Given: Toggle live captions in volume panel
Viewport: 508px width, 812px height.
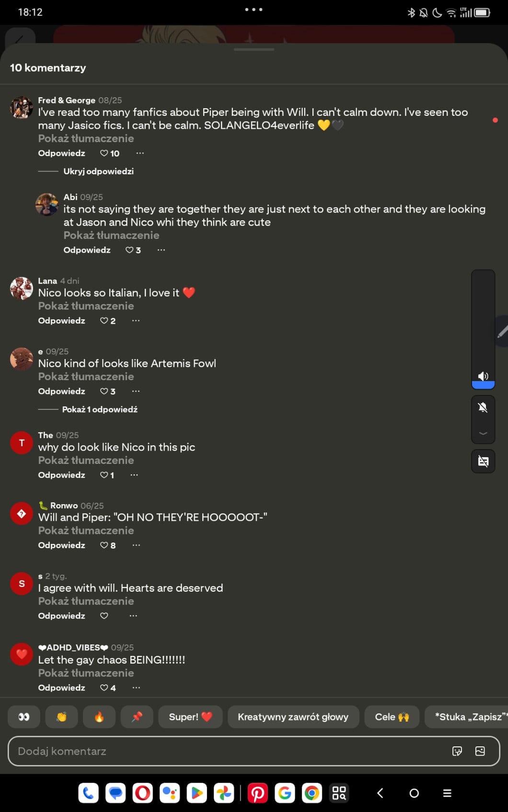Looking at the screenshot, I should tap(483, 462).
